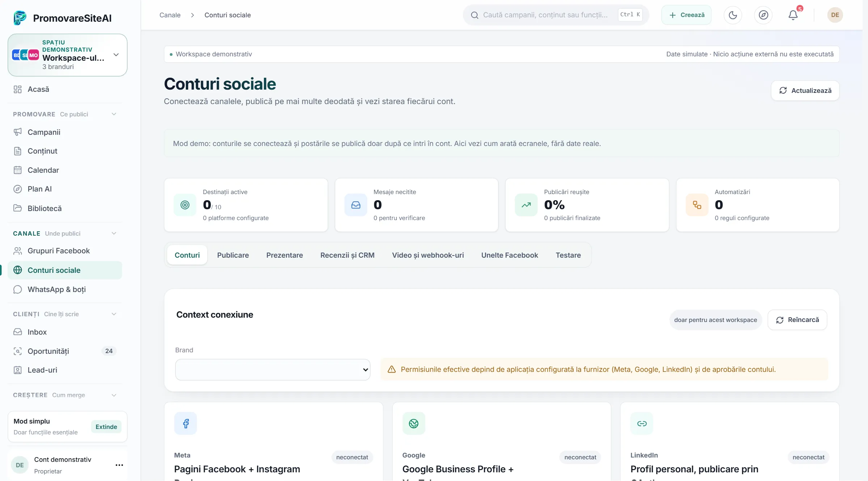The image size is (868, 481).
Task: Open Plan AI compass item
Action: point(65,189)
